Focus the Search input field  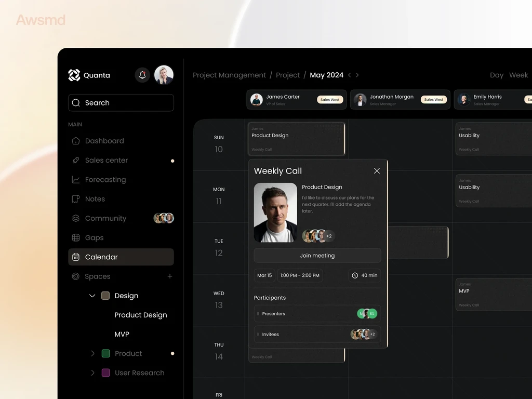coord(121,103)
